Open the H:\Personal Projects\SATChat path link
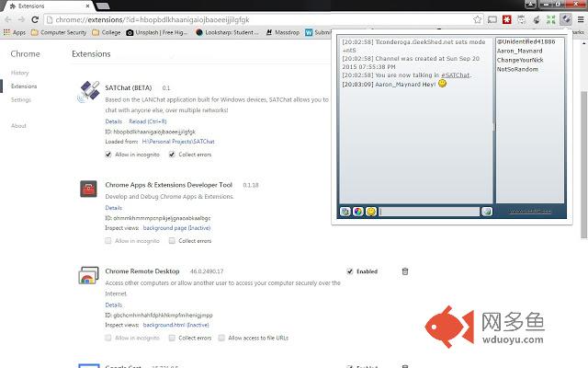 [178, 142]
